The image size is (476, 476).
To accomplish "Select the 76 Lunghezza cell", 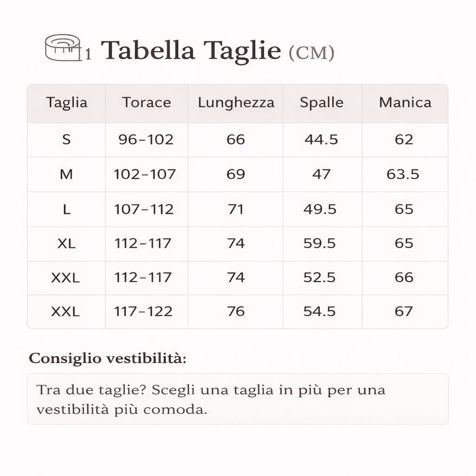I will click(236, 311).
